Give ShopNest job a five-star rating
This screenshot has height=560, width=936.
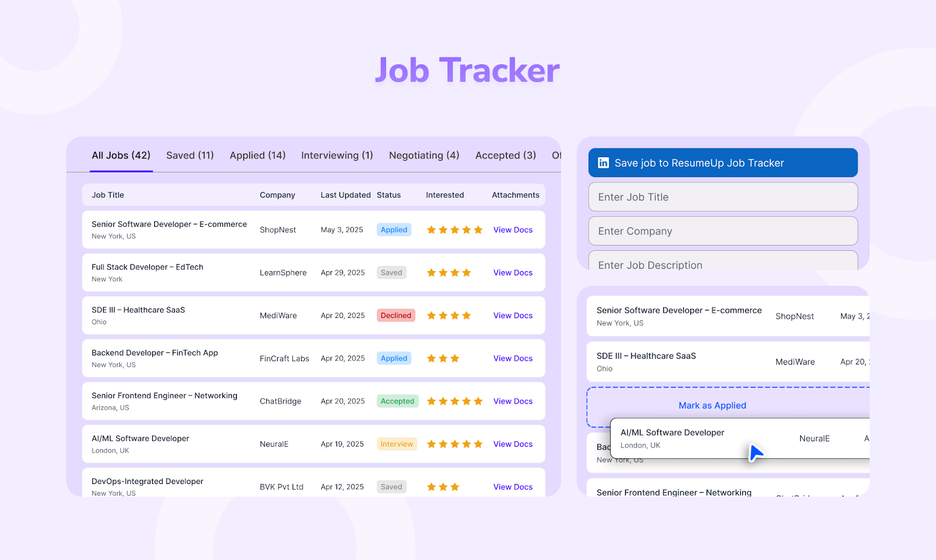tap(479, 230)
